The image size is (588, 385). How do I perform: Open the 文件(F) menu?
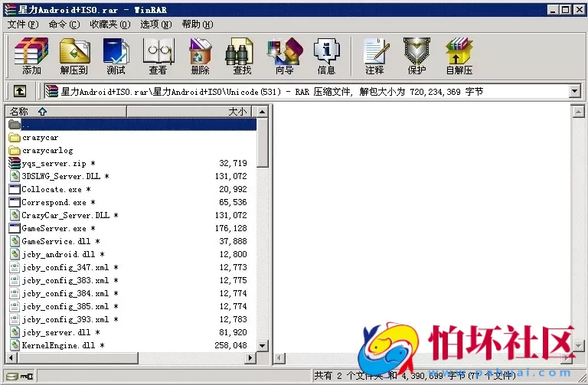coord(23,24)
